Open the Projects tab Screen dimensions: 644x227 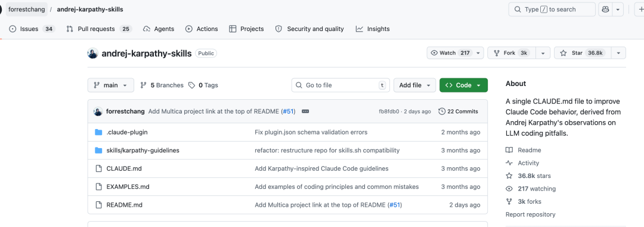[x=246, y=29]
